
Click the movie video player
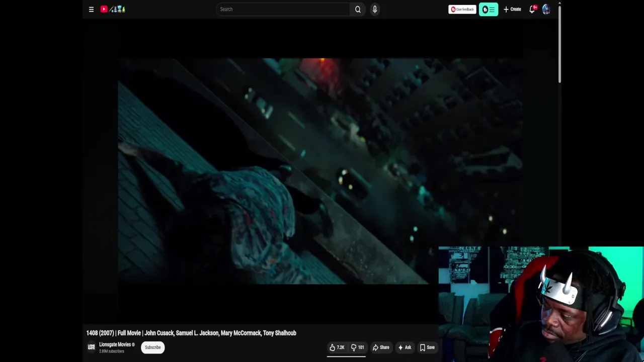(x=320, y=171)
